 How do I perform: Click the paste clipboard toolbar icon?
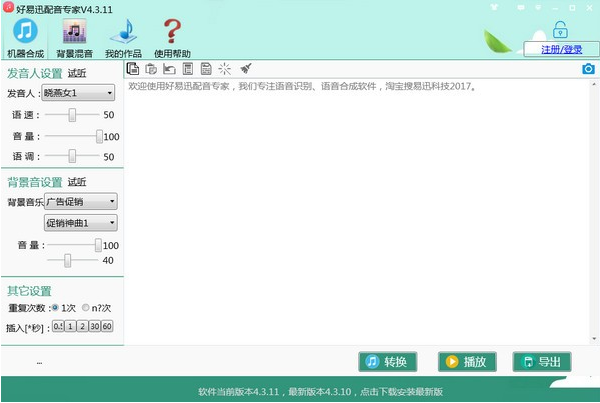click(x=151, y=69)
